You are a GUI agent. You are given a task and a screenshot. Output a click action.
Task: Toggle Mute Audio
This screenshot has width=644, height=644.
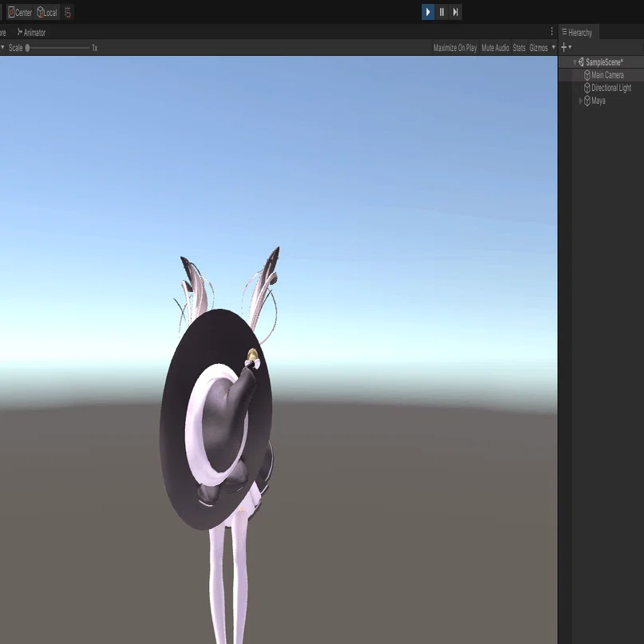point(495,48)
